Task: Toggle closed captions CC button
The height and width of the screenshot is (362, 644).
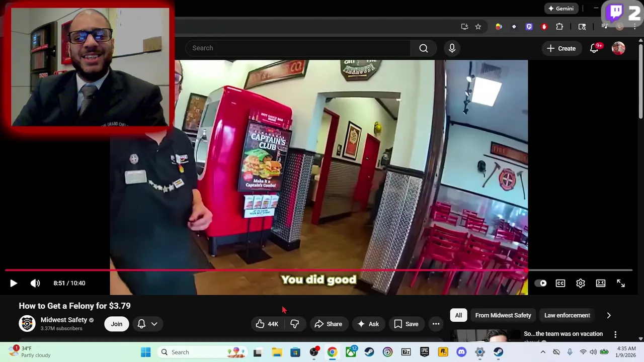Action: pos(560,283)
